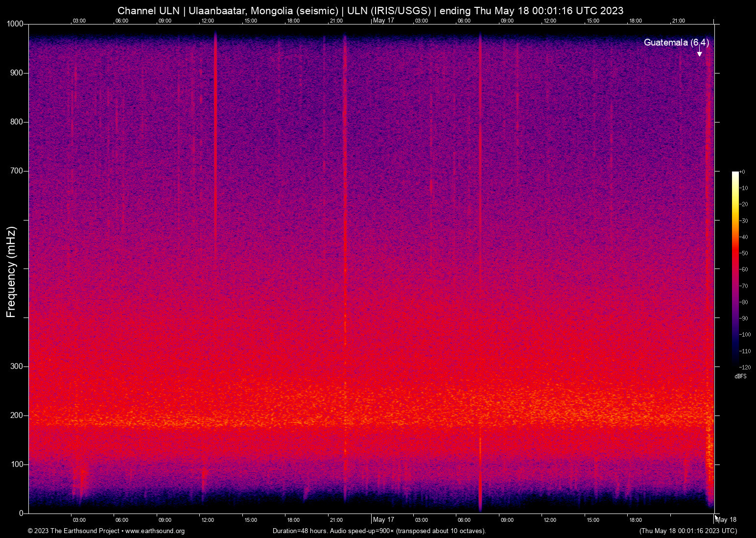This screenshot has height=538, width=756.
Task: Click the audio speed-up caption text
Action: pyautogui.click(x=378, y=531)
